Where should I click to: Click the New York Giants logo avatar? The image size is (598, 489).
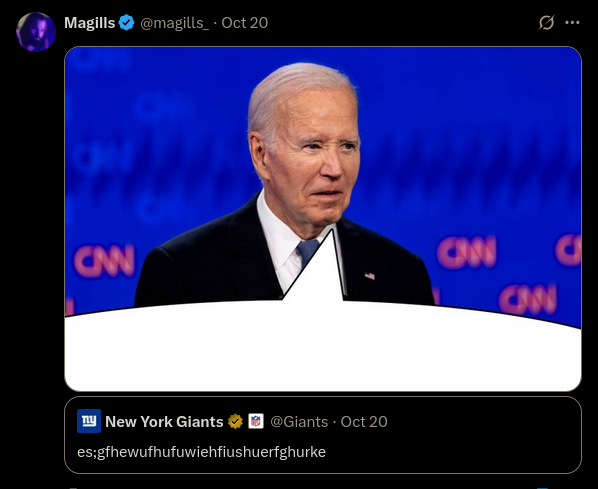pos(89,421)
